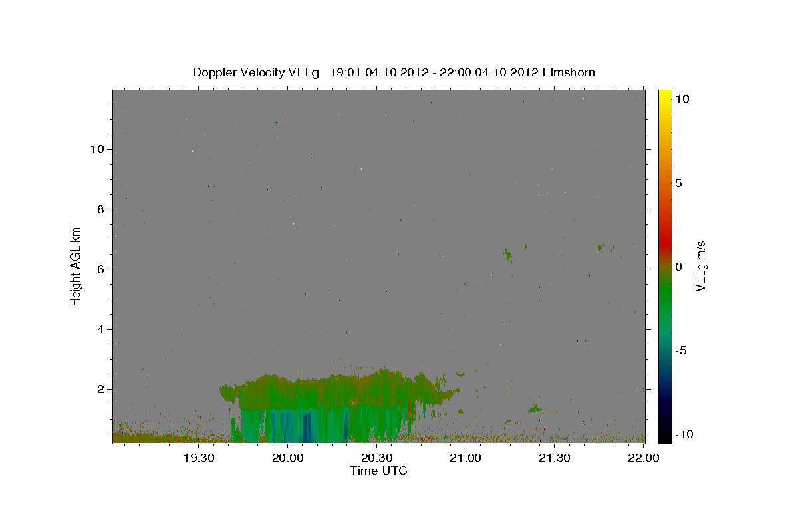
Task: Click the colorbar label 'VELg m/s'
Action: point(700,266)
